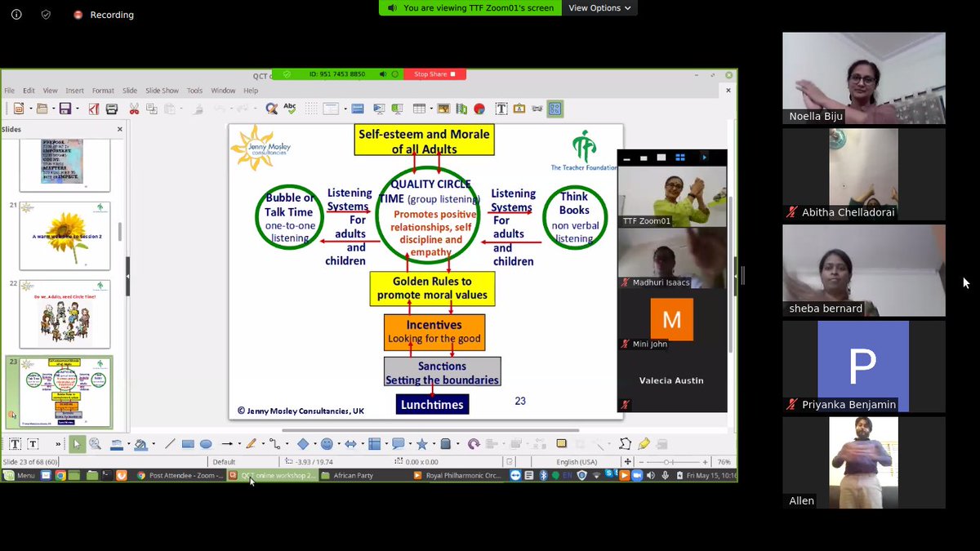The width and height of the screenshot is (980, 551).
Task: Open the Tools menu
Action: pos(194,91)
